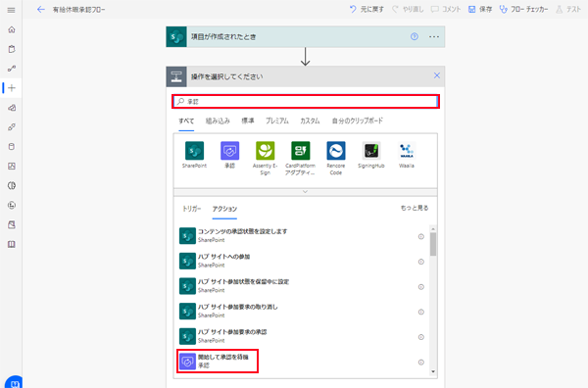588x388 pixels.
Task: Click the 承認 search input field
Action: click(306, 101)
